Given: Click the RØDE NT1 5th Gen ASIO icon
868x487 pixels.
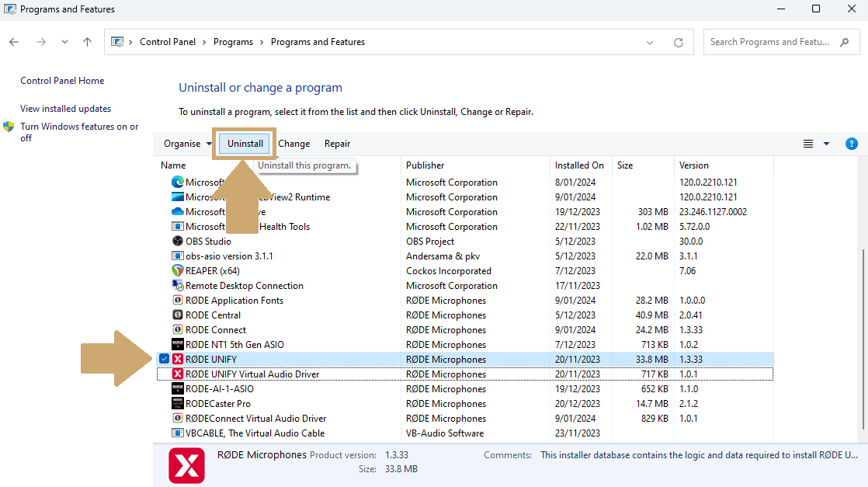Looking at the screenshot, I should click(x=177, y=345).
